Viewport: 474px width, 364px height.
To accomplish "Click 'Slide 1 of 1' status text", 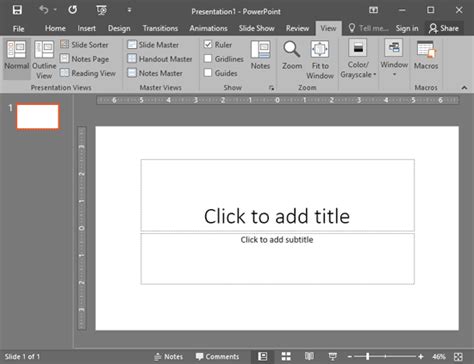I will tap(22, 357).
